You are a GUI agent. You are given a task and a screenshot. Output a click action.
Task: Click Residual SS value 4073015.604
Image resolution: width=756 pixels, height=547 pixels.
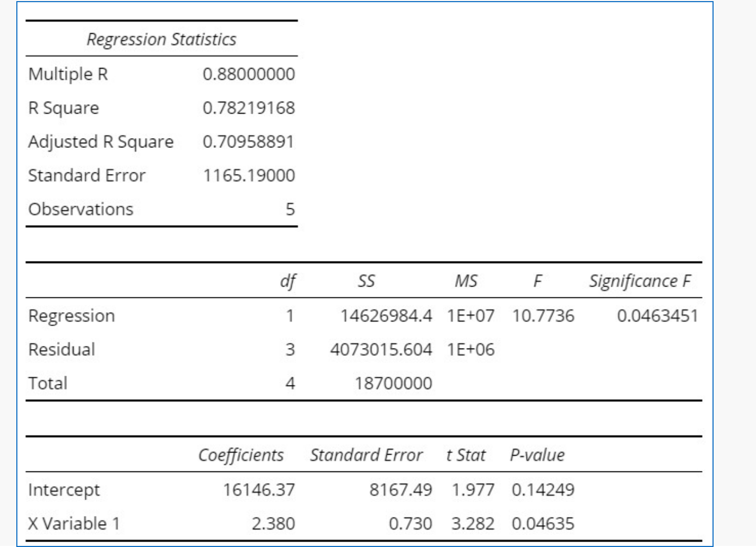[381, 349]
